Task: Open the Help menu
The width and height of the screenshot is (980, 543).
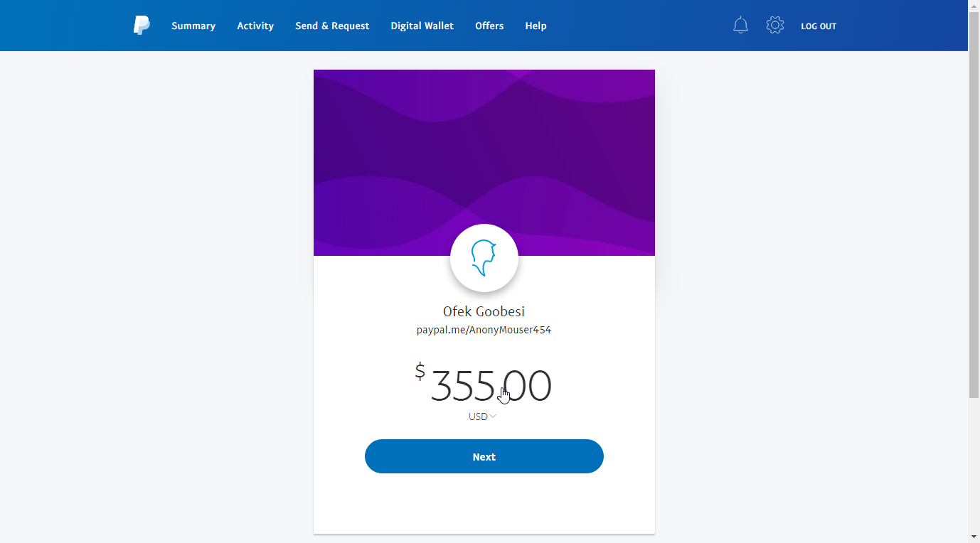Action: 536,26
